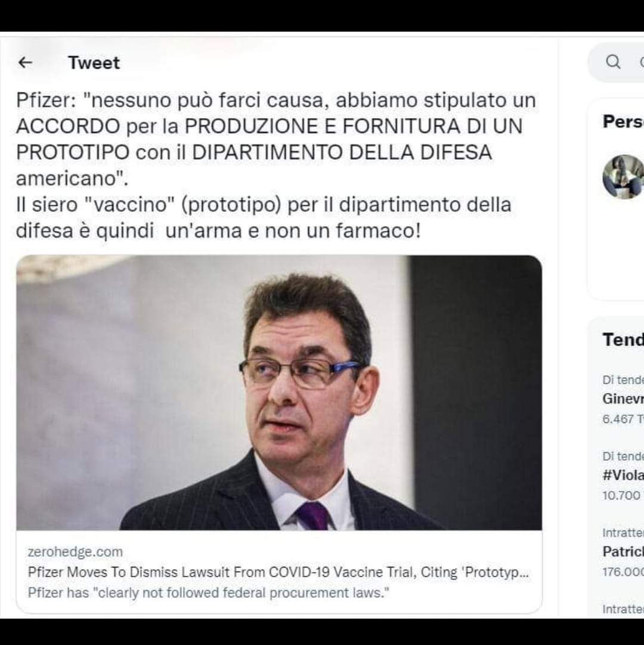Click the 10.700 tweet count under #Viola
Viewport: 644px width, 645px height.
pyautogui.click(x=623, y=495)
